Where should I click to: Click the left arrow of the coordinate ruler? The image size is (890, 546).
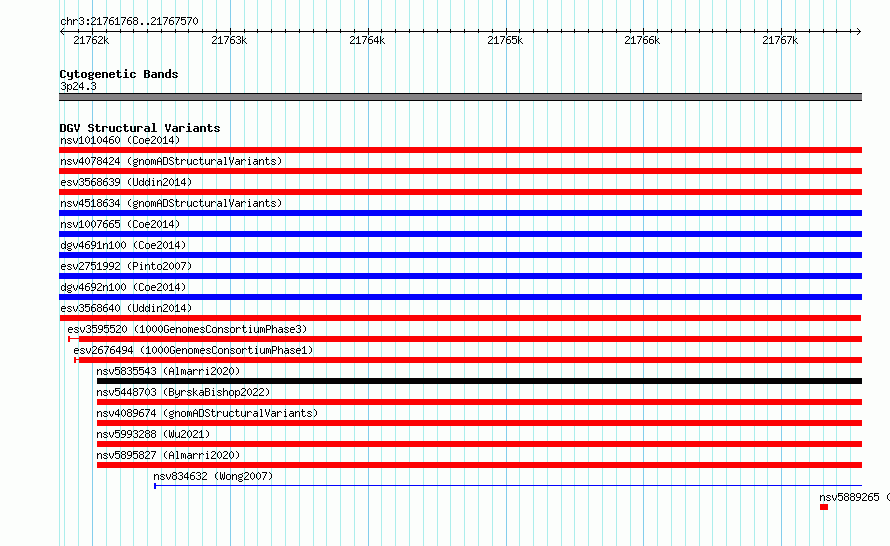click(x=62, y=32)
